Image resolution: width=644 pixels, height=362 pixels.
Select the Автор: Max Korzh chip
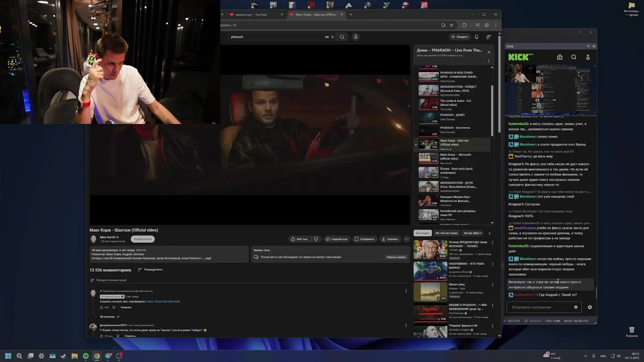click(473, 233)
